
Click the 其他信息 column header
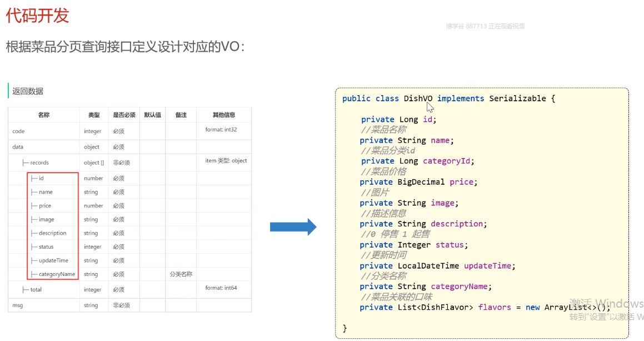tap(224, 115)
